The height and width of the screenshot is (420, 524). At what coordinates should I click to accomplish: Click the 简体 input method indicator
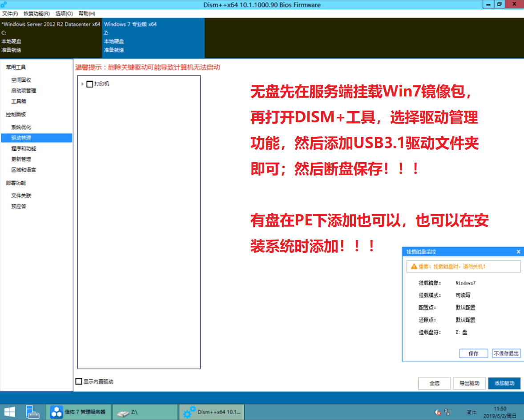[x=471, y=412]
